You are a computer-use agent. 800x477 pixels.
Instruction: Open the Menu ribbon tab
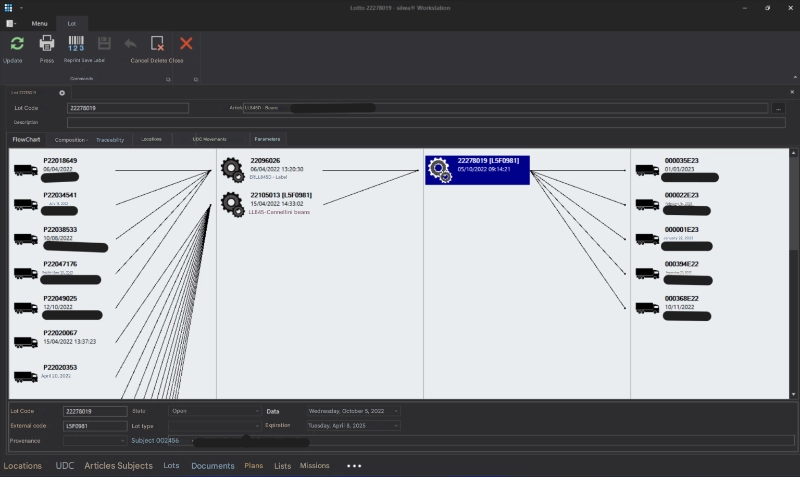[39, 23]
